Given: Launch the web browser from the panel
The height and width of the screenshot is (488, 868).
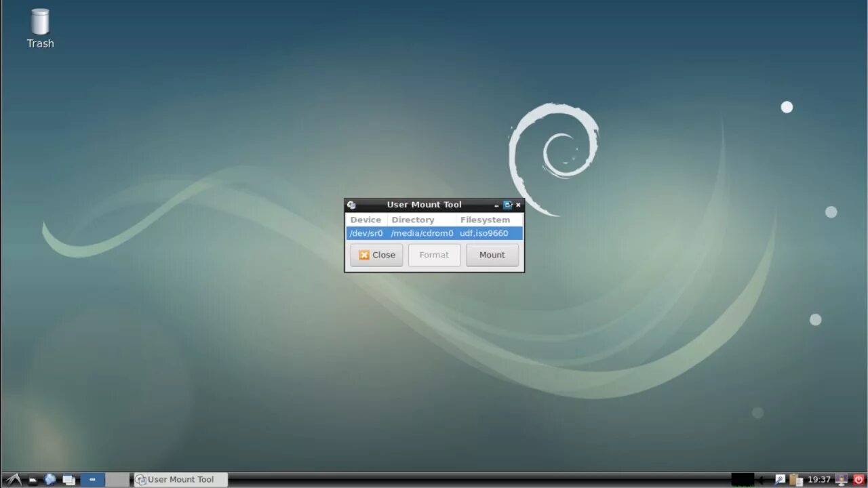Looking at the screenshot, I should point(50,479).
